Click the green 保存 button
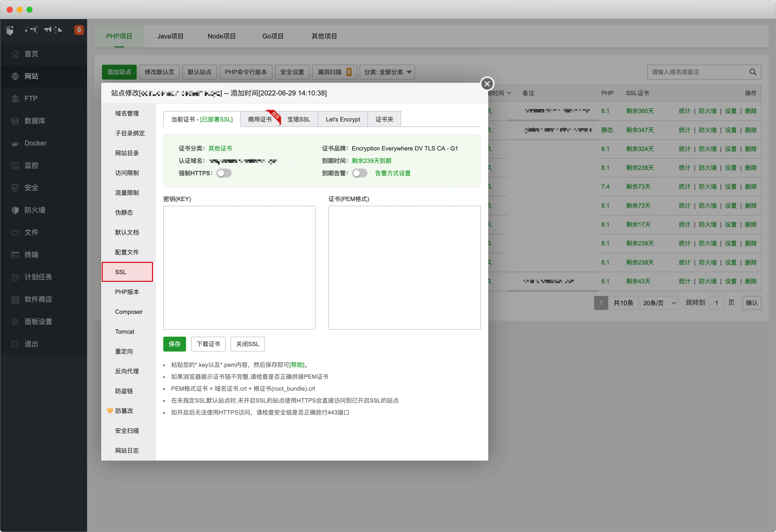 point(174,344)
